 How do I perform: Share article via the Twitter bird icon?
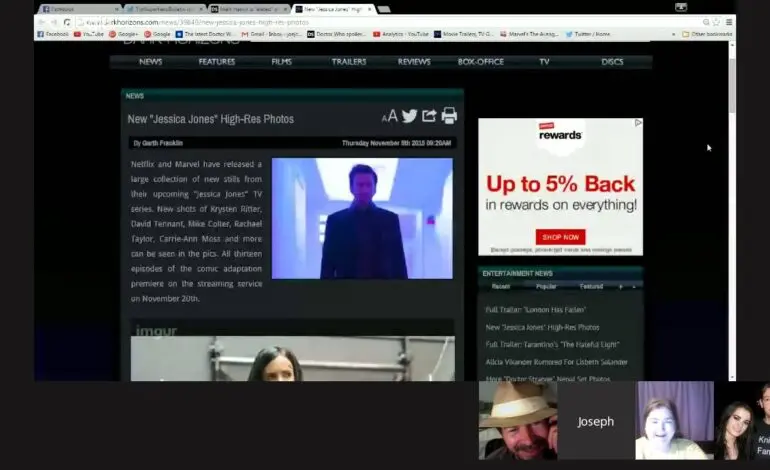click(x=410, y=116)
